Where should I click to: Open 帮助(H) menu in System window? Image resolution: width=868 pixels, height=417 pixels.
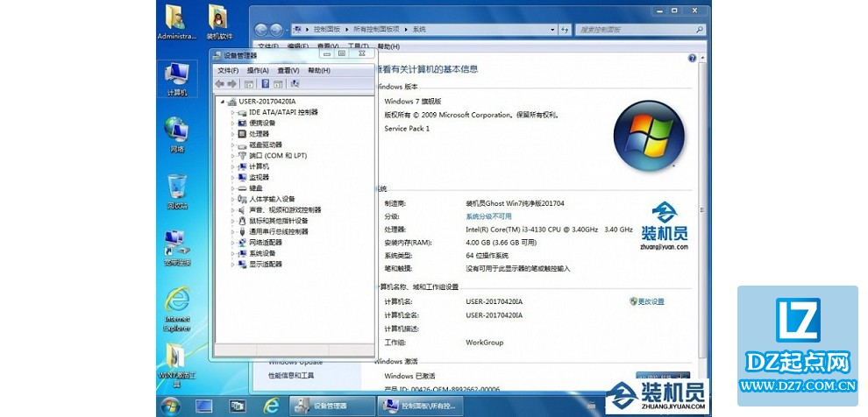pos(388,46)
